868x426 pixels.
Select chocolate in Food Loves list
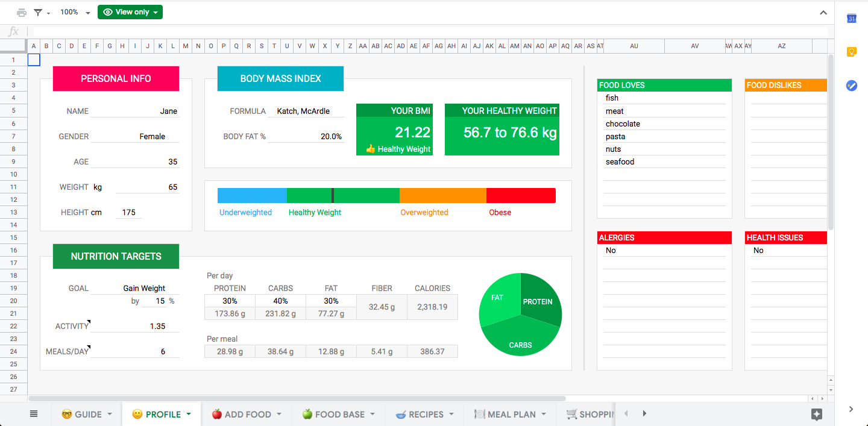pyautogui.click(x=664, y=124)
